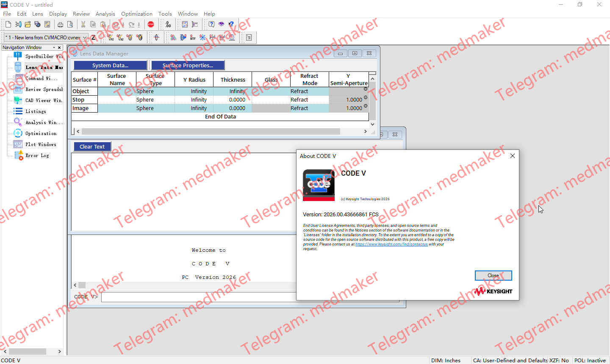
Task: Select Listings in the navigation tree
Action: tap(36, 111)
